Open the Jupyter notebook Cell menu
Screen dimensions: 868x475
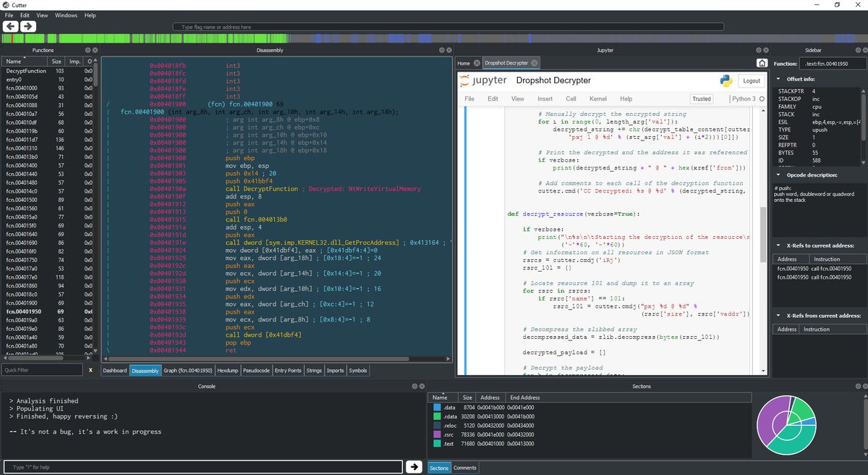coord(571,98)
